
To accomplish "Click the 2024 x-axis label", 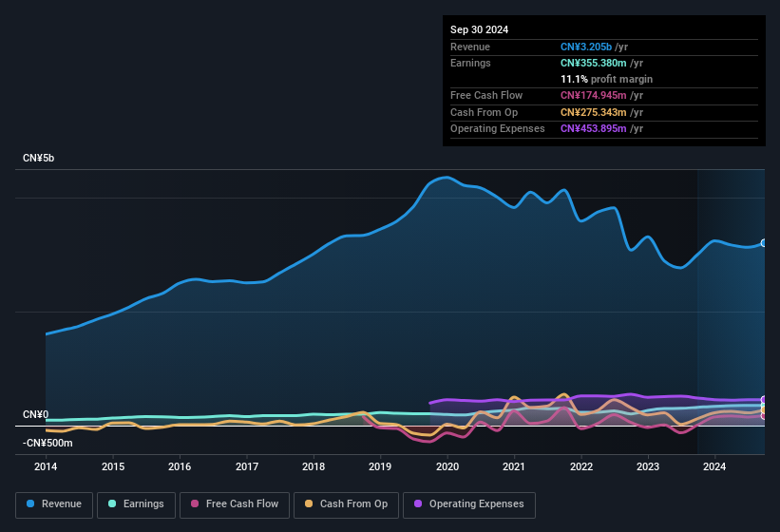I will point(714,466).
